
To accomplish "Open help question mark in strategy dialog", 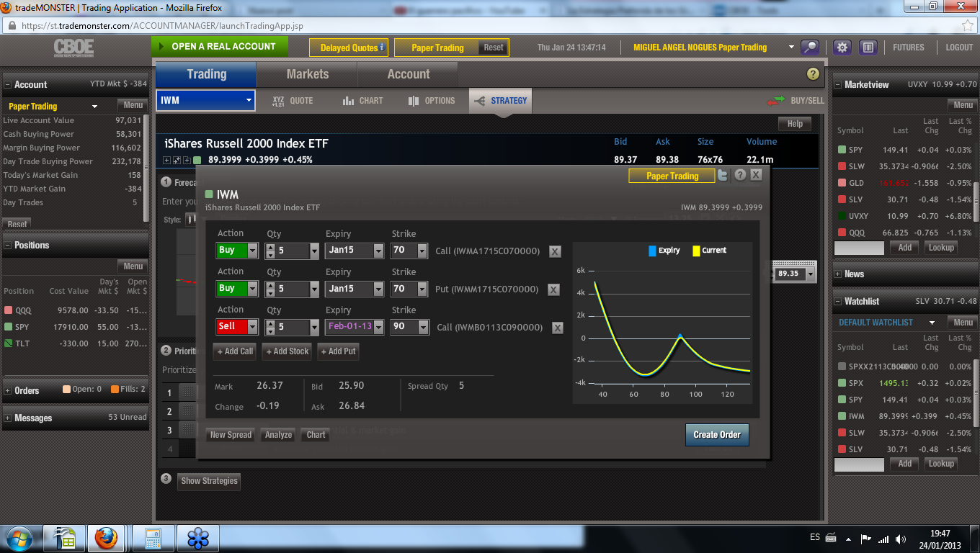I will [740, 175].
